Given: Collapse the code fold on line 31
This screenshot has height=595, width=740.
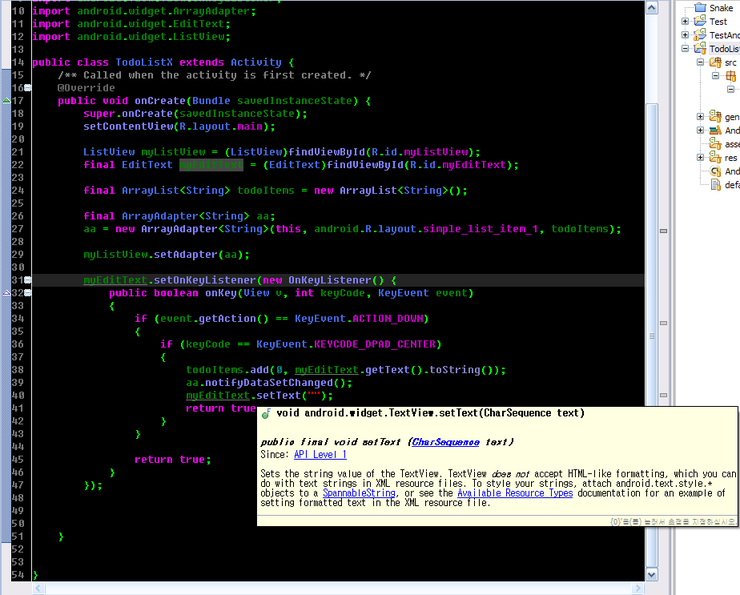Looking at the screenshot, I should click(28, 280).
